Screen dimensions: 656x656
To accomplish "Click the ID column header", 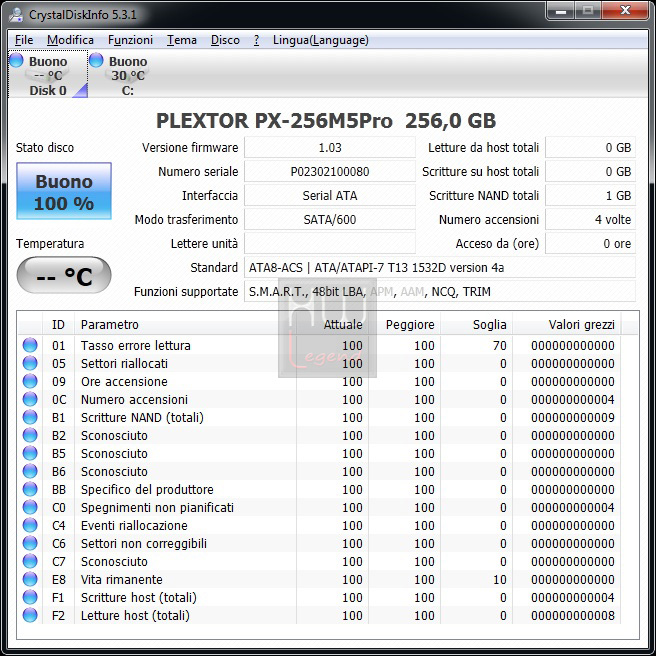I will [58, 325].
